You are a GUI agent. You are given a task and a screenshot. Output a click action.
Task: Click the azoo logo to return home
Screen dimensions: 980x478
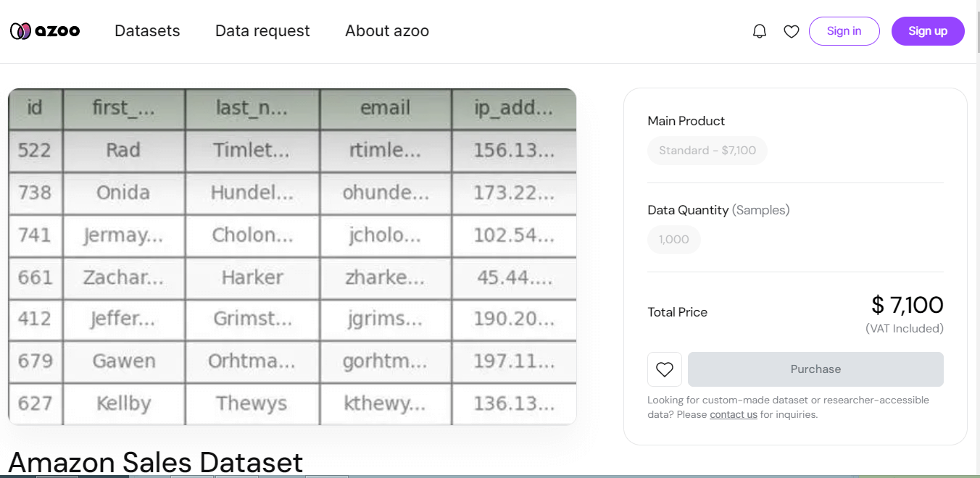point(44,30)
